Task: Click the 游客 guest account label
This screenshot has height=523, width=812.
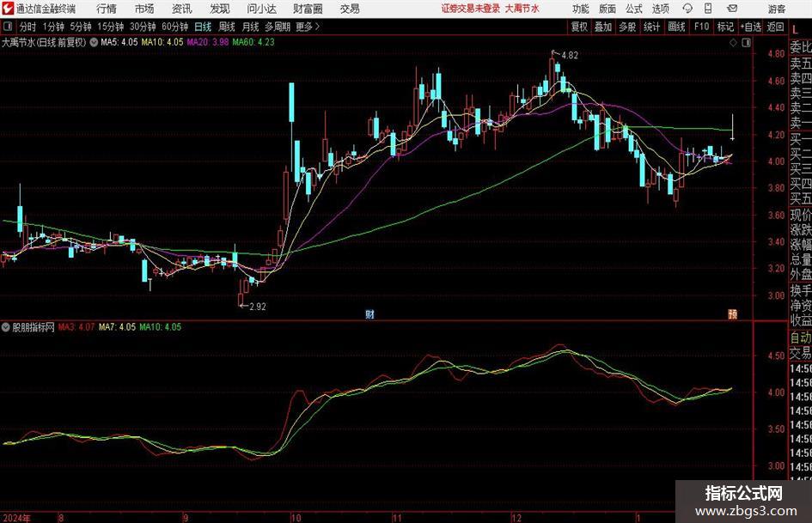Action: 777,9
